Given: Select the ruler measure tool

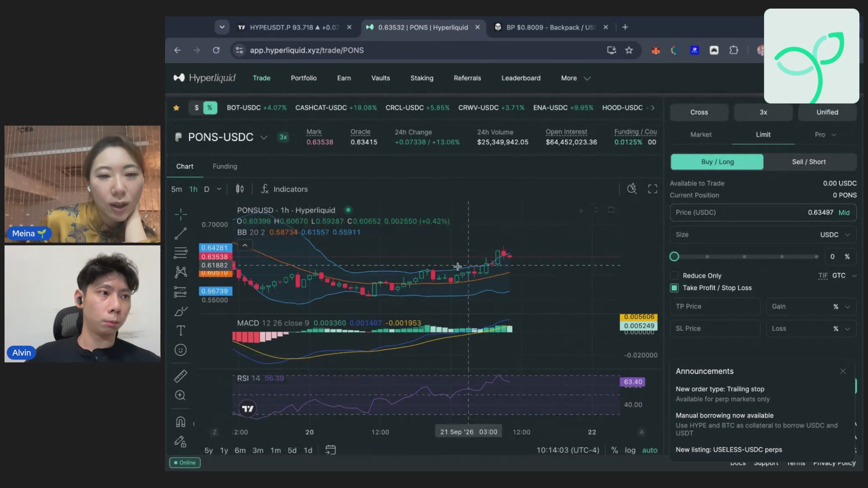Looking at the screenshot, I should click(180, 376).
